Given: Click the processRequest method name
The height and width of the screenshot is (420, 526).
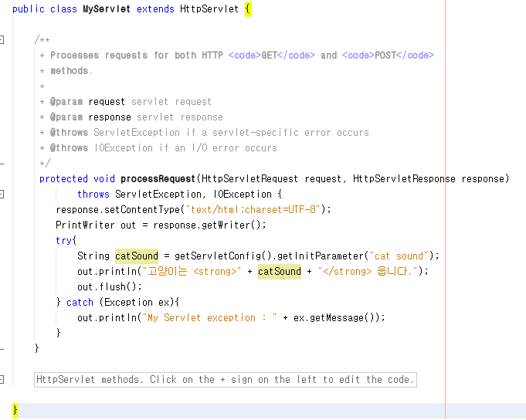Looking at the screenshot, I should [158, 179].
